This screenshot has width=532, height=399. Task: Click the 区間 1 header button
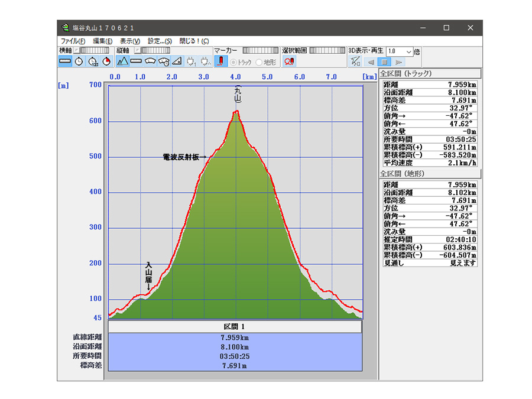(x=235, y=327)
